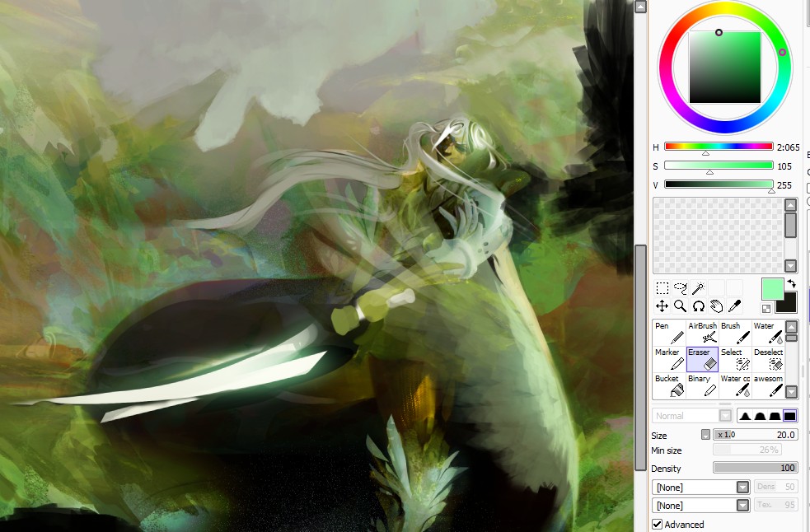This screenshot has width=810, height=532.
Task: Activate the rotate view tool
Action: coord(699,306)
